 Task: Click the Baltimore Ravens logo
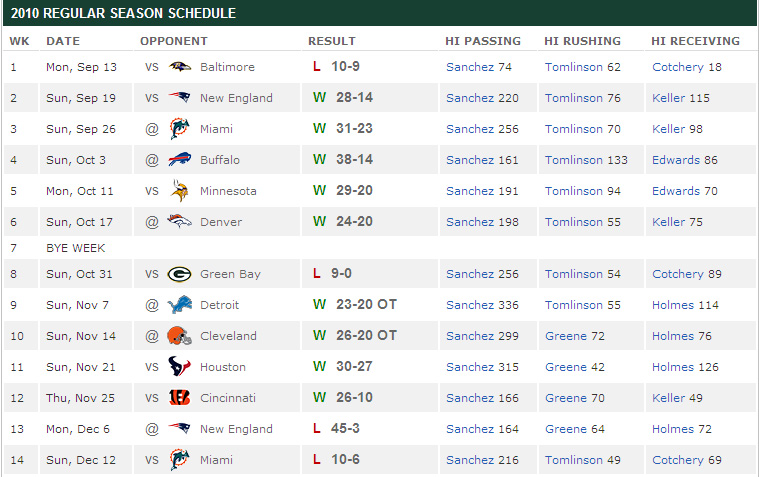(180, 67)
